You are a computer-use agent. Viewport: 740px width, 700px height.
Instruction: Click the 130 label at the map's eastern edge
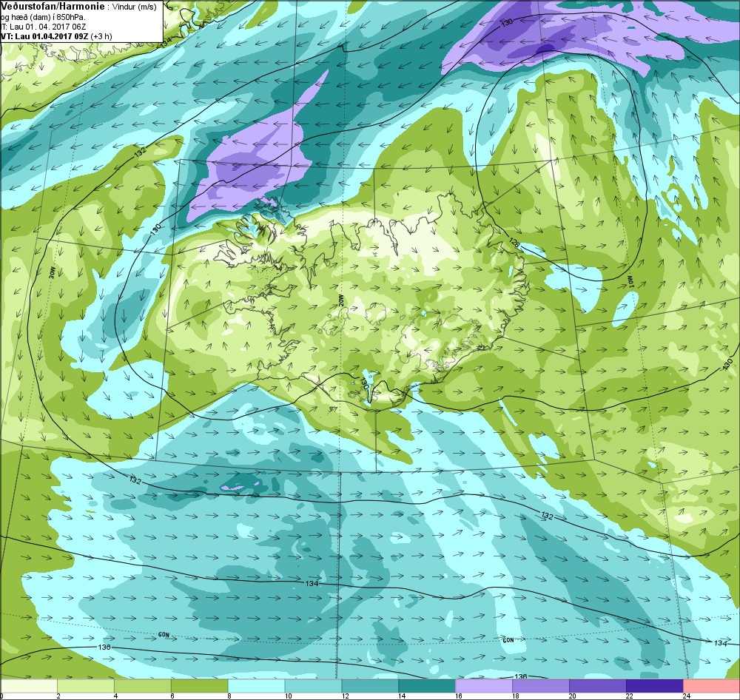coord(727,364)
